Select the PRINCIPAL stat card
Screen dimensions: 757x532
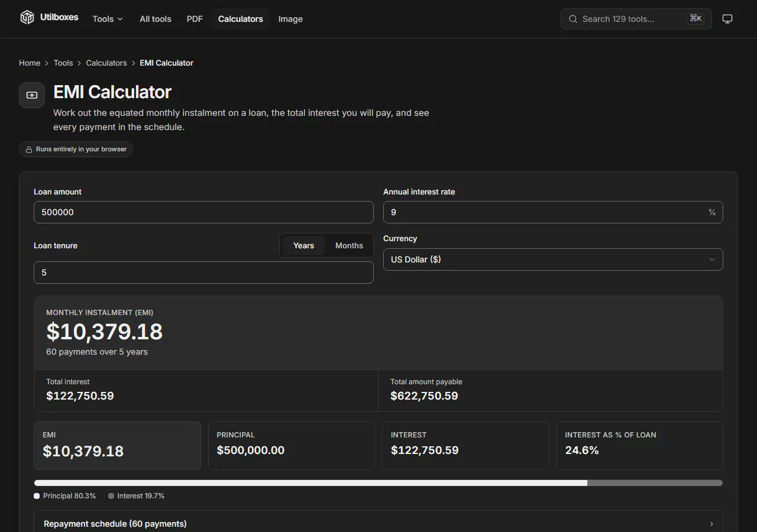[x=292, y=446]
